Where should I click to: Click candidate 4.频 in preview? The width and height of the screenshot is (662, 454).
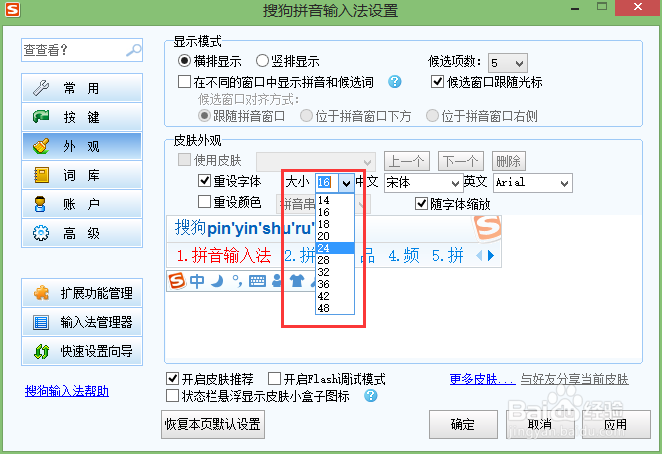[x=404, y=256]
